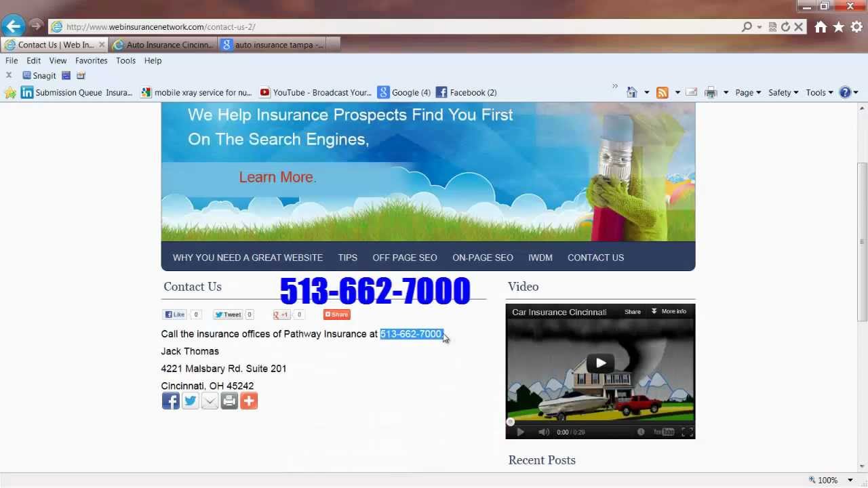Viewport: 868px width, 488px height.
Task: Open the Edit menu
Action: coord(34,60)
